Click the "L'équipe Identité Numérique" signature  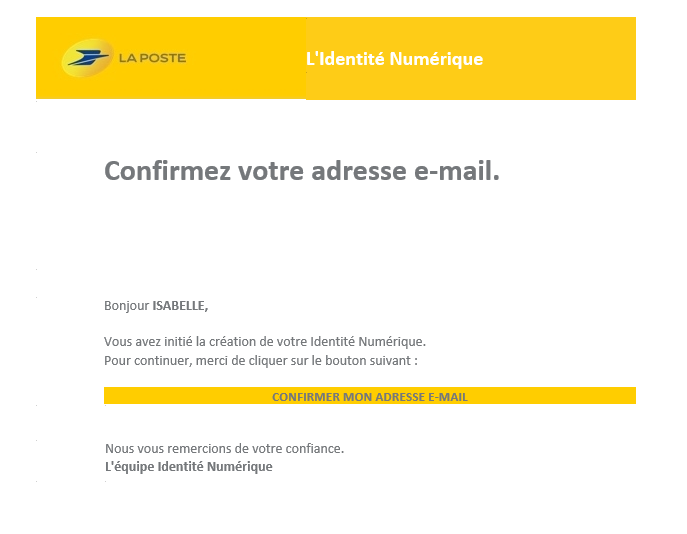click(x=188, y=466)
